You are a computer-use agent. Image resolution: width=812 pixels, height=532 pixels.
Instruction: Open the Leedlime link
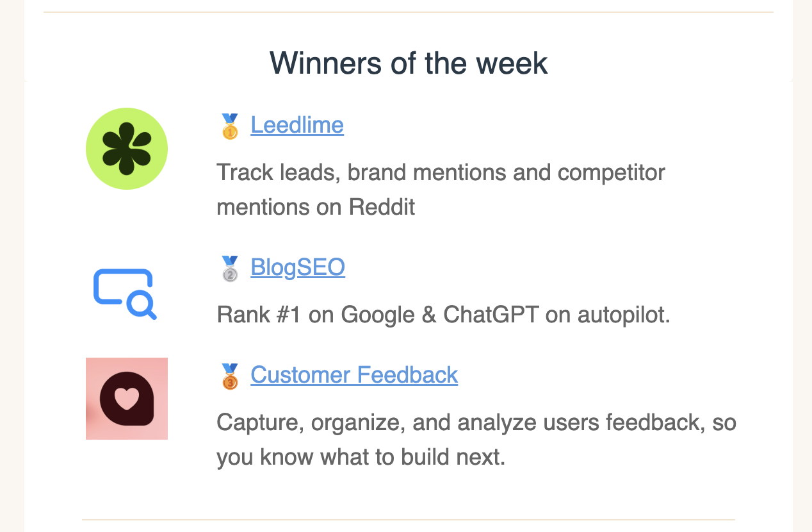pos(297,125)
